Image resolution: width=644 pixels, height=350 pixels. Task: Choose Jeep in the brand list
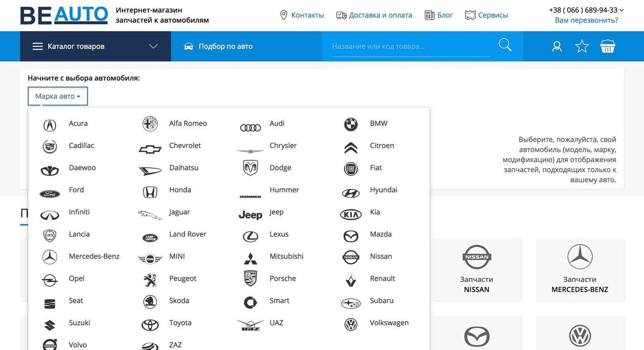(x=276, y=212)
